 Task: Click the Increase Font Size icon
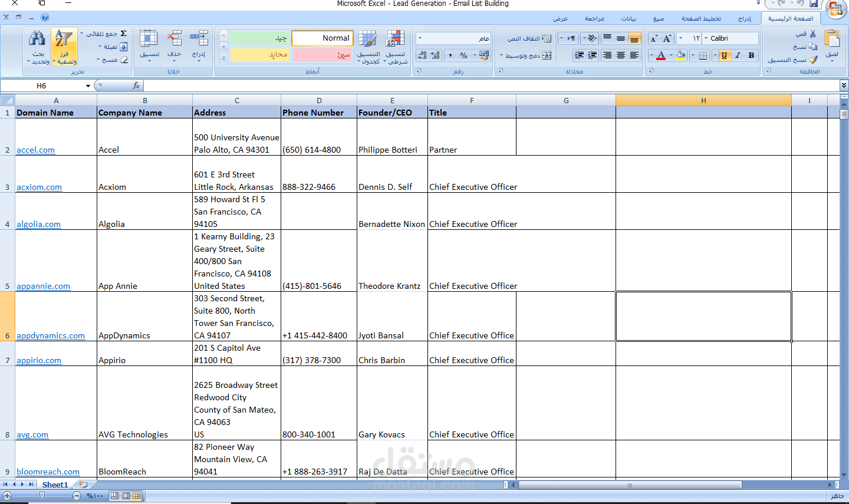coord(667,38)
